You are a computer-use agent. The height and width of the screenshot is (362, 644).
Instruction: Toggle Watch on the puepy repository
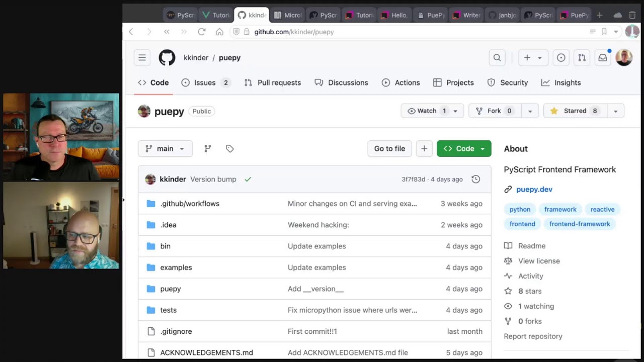pyautogui.click(x=427, y=111)
